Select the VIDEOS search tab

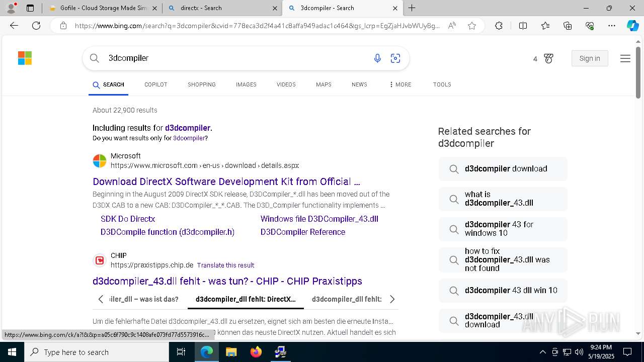[286, 84]
